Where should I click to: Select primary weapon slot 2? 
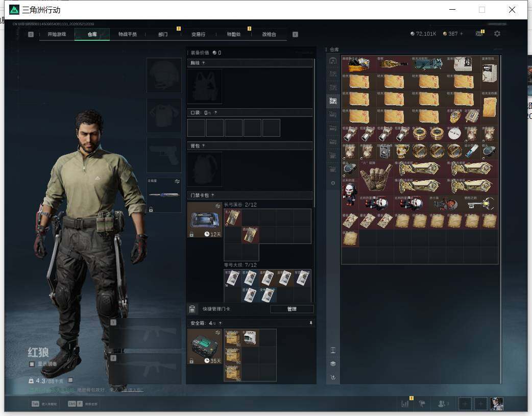[x=145, y=369]
